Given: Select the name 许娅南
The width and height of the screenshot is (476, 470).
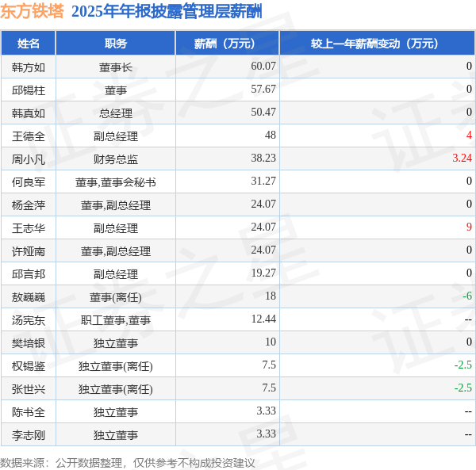Looking at the screenshot, I should coord(29,251).
